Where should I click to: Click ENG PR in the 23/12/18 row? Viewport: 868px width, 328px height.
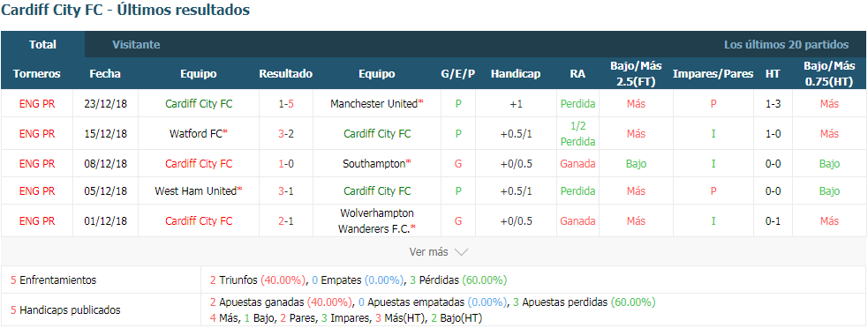[36, 103]
